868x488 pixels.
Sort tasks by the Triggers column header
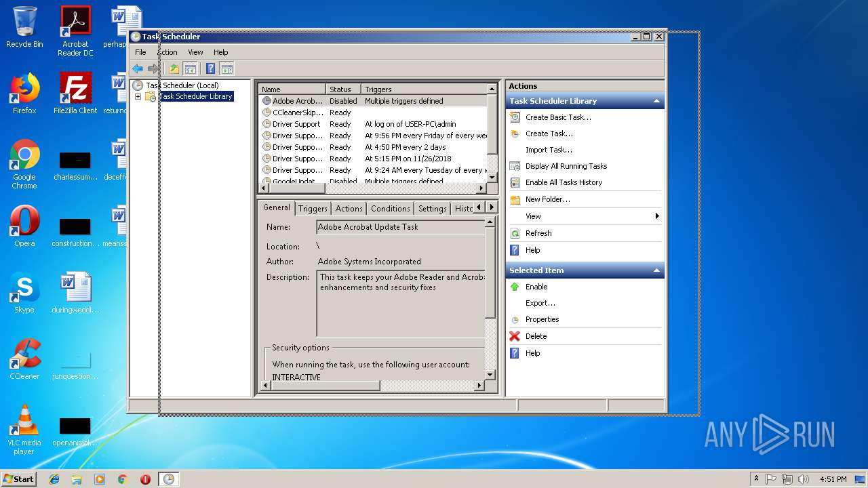(x=424, y=89)
